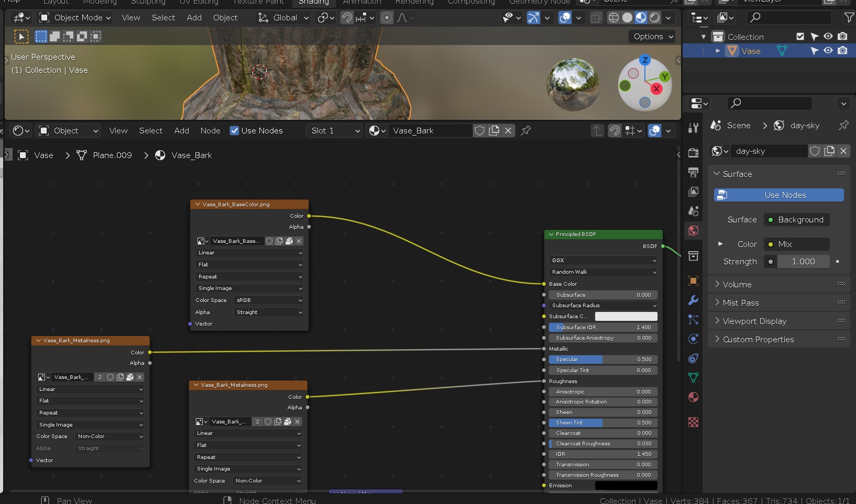Image resolution: width=856 pixels, height=504 pixels.
Task: Open the Random Walk subsurface method dropdown
Action: click(x=603, y=272)
